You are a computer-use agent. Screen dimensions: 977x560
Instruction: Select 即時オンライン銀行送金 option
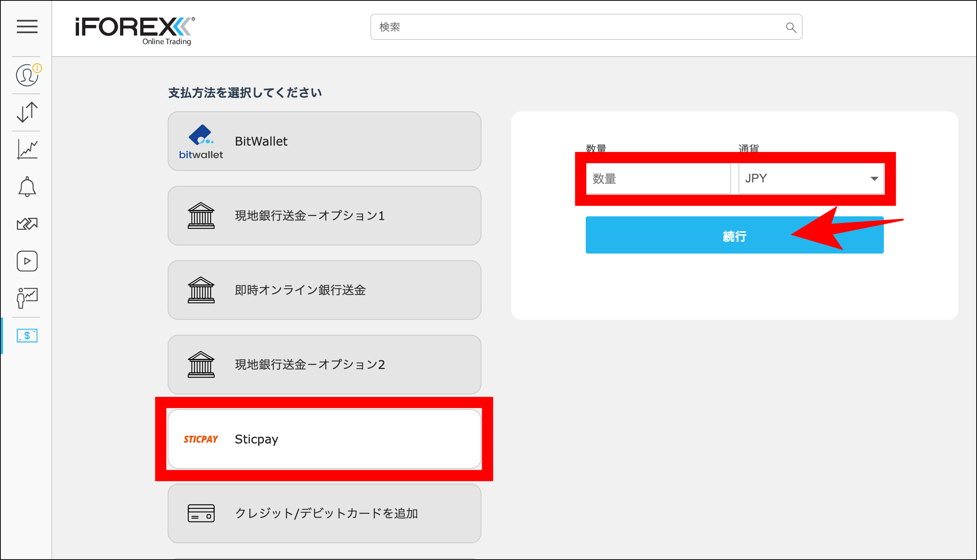tap(325, 290)
